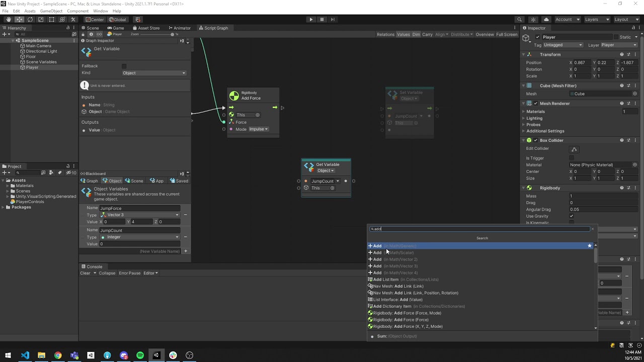
Task: Open Transform component help icon
Action: pos(621,54)
